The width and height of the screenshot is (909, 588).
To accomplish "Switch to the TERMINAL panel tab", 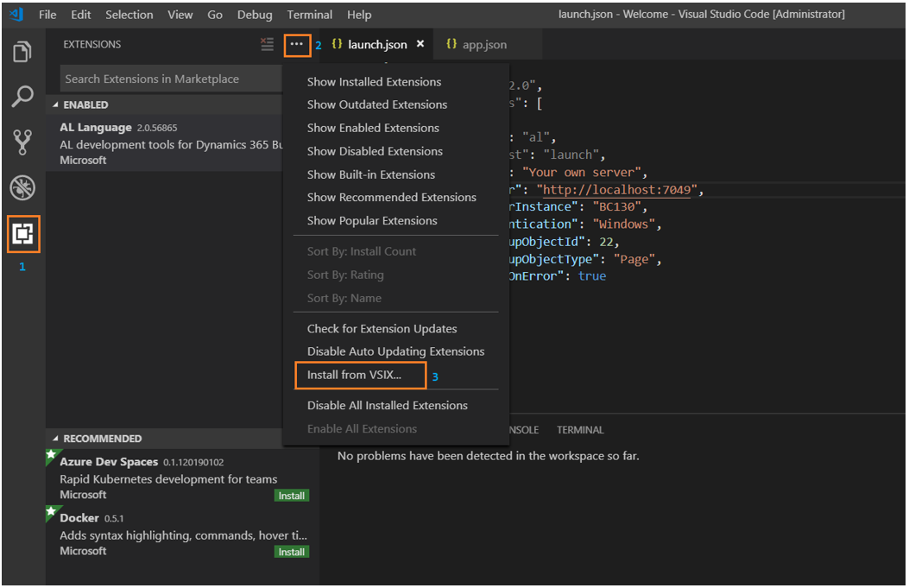I will tap(580, 430).
